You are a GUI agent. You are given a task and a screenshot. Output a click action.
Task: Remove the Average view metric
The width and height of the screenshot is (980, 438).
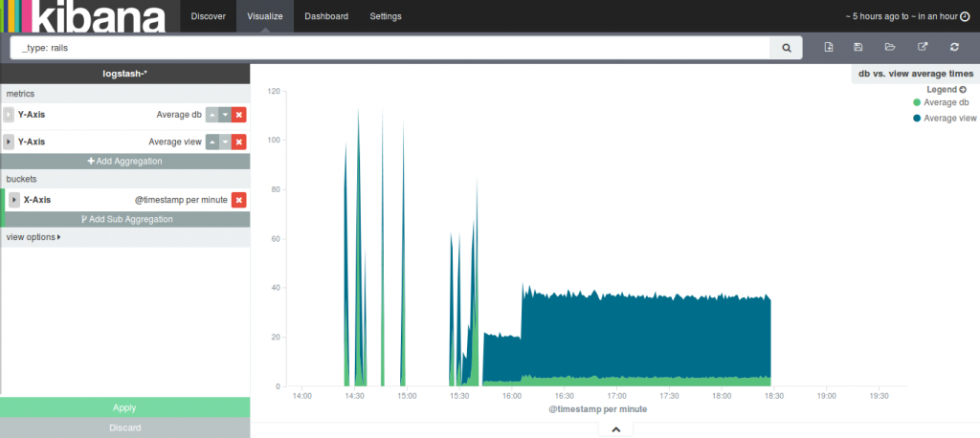tap(239, 142)
